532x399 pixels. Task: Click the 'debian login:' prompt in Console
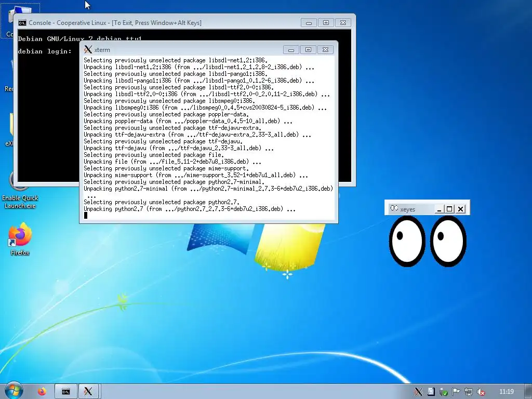click(45, 51)
